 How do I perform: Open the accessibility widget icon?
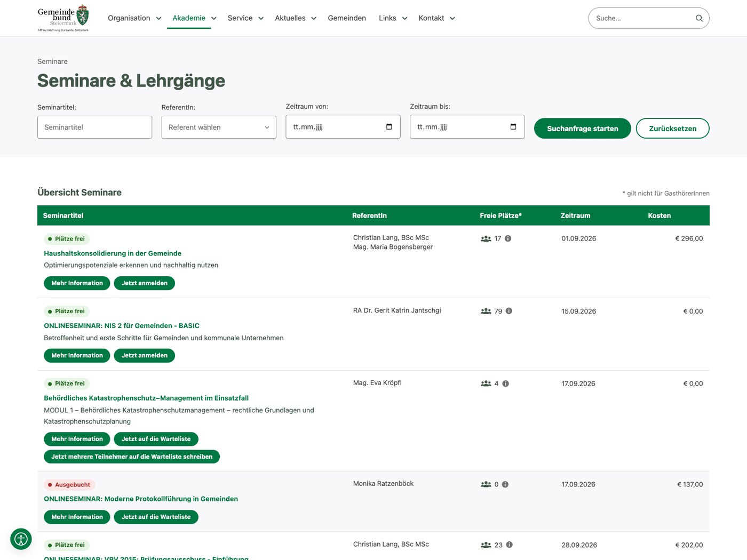point(21,539)
